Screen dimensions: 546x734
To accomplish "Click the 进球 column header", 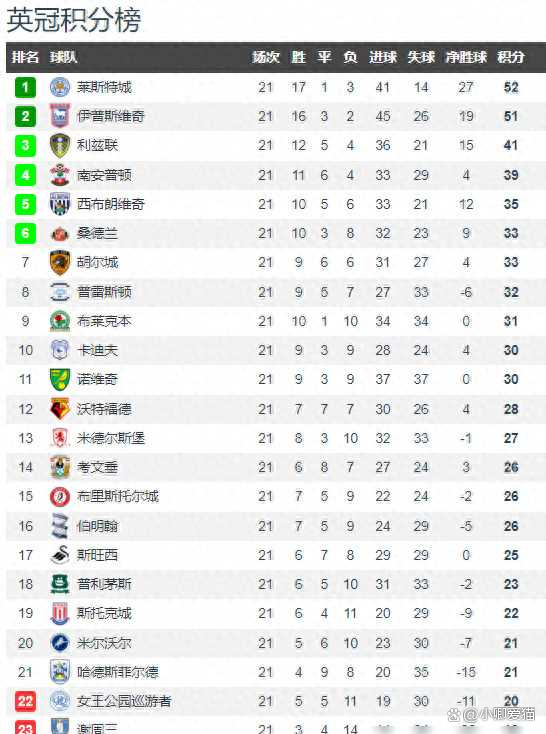I will click(x=383, y=57).
